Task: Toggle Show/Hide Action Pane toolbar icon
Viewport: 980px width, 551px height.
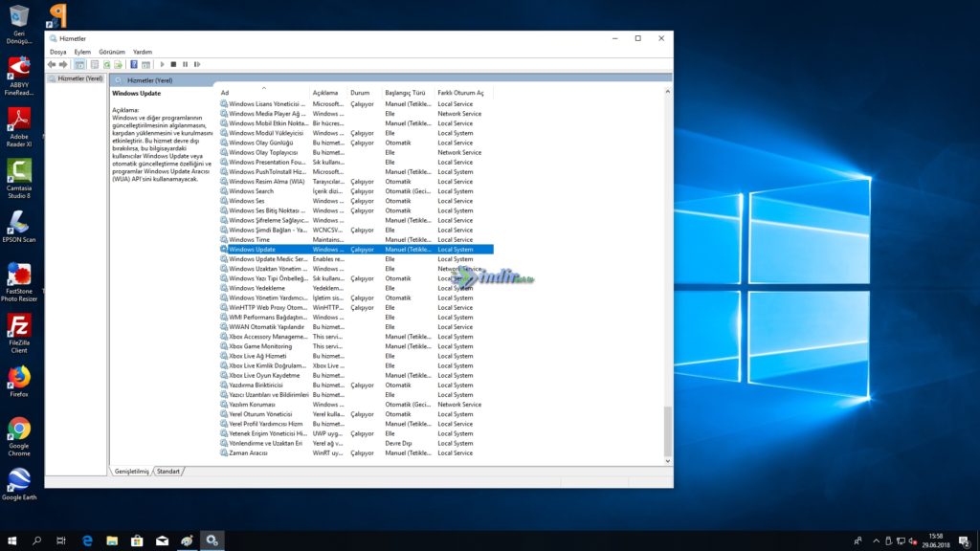Action: click(145, 64)
